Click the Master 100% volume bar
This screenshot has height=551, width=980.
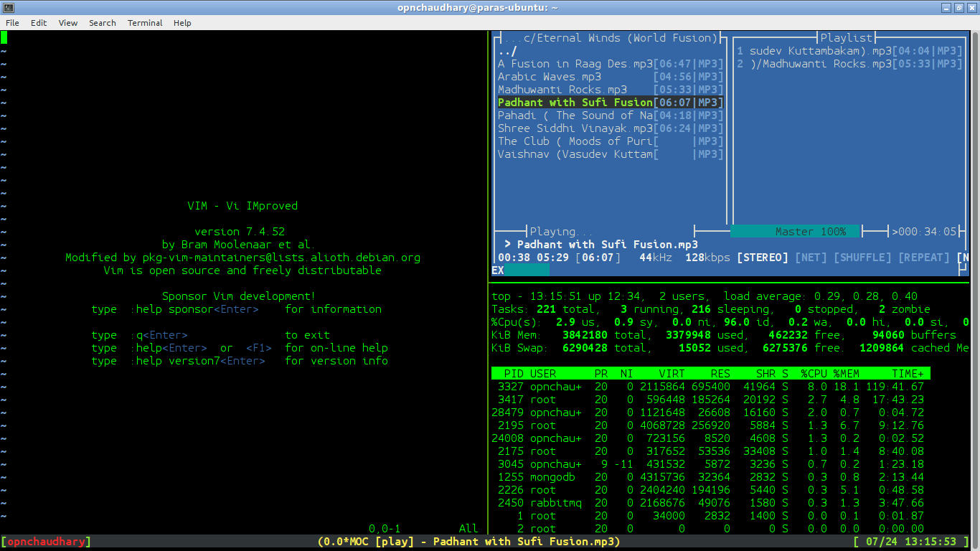(x=795, y=232)
